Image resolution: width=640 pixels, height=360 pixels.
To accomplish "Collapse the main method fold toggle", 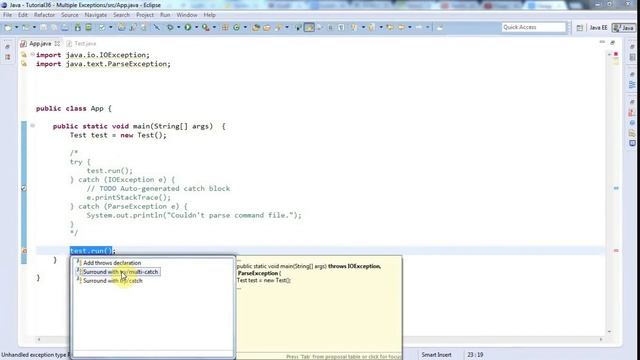I will coord(32,126).
